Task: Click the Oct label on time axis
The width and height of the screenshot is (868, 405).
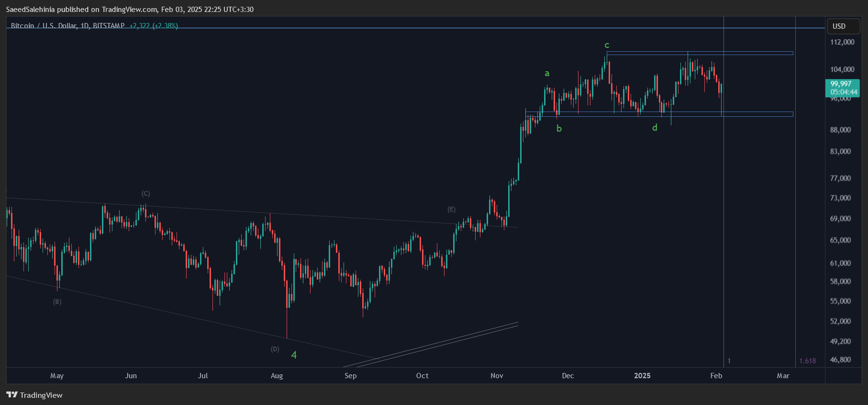Action: pyautogui.click(x=423, y=376)
